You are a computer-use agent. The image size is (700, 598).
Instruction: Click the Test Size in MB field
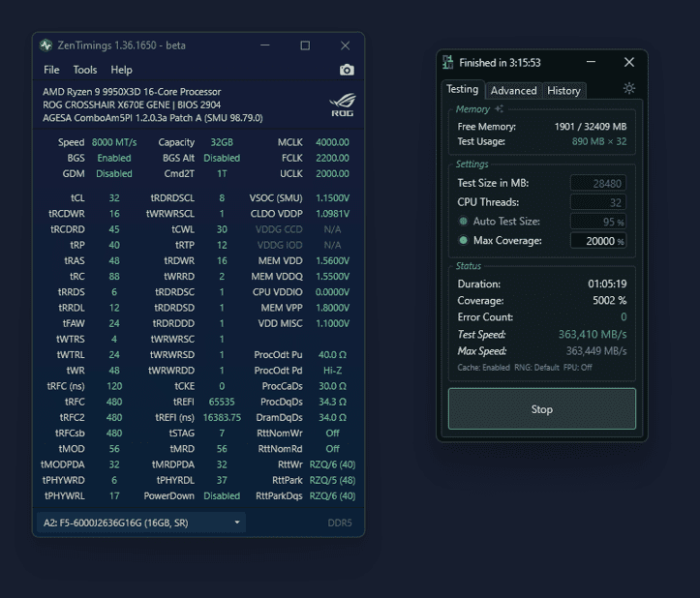point(597,183)
